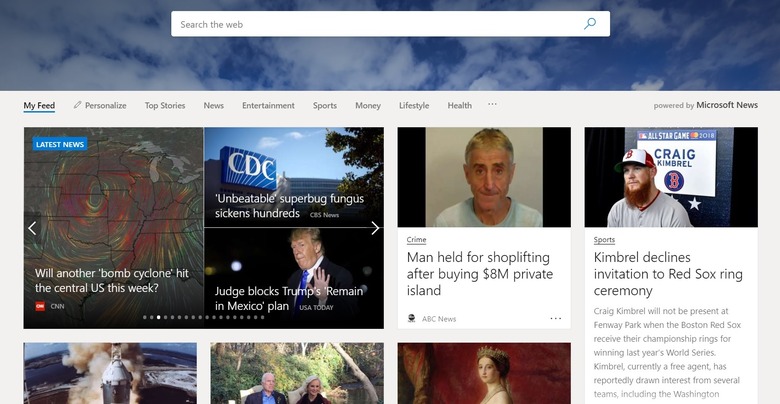This screenshot has height=404, width=780.
Task: Expand more categories with the ellipsis
Action: pos(492,104)
